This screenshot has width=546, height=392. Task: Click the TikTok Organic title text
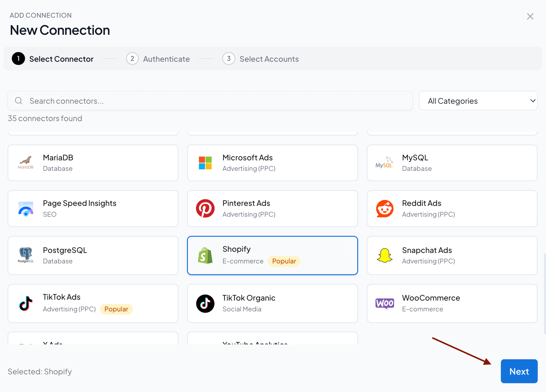pyautogui.click(x=249, y=298)
